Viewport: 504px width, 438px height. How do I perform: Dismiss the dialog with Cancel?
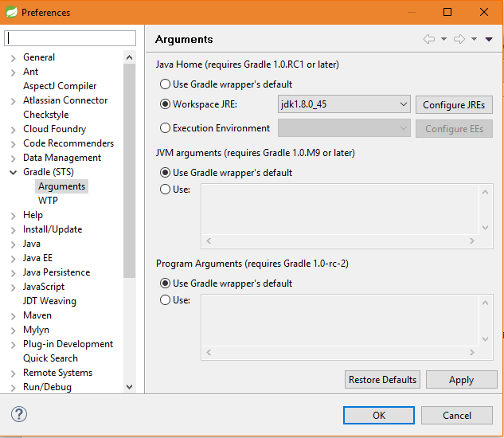coord(457,415)
